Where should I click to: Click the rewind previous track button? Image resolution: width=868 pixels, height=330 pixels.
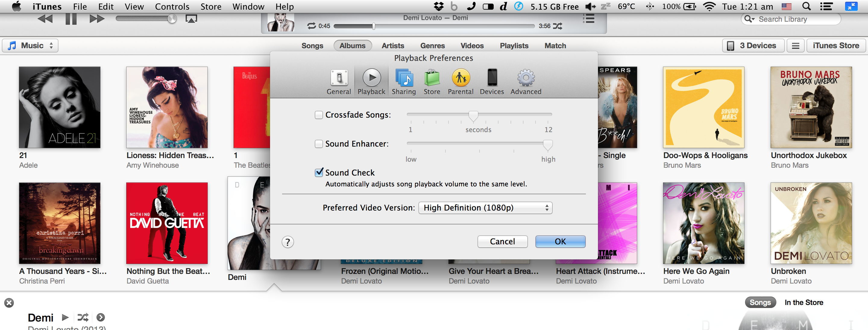45,19
